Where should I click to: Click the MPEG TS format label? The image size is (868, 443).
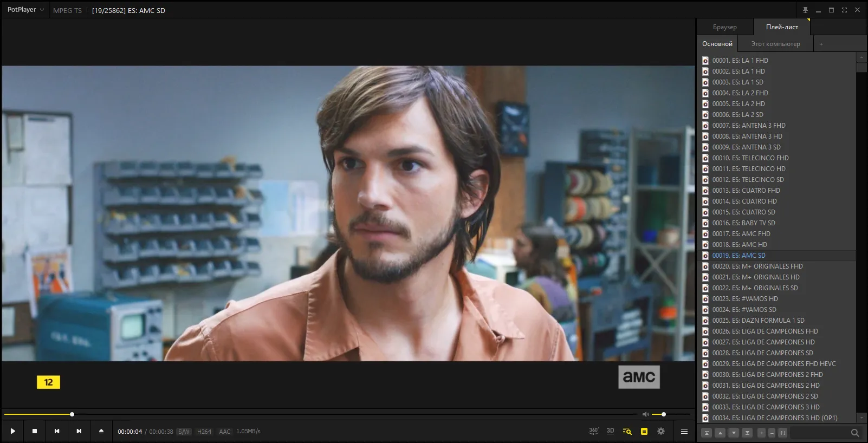click(67, 10)
